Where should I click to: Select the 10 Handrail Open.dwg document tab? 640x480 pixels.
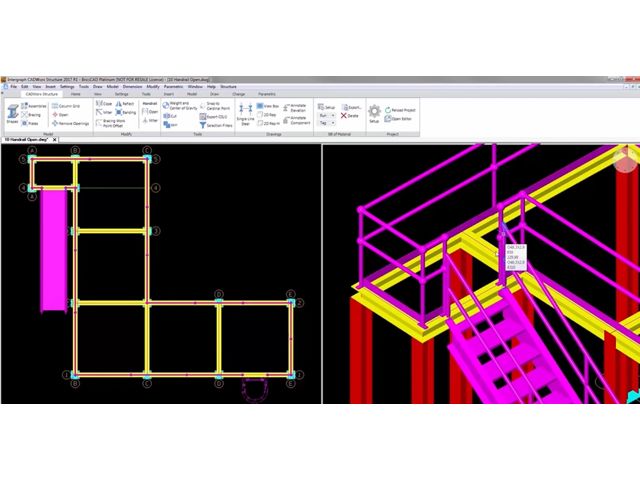22,140
